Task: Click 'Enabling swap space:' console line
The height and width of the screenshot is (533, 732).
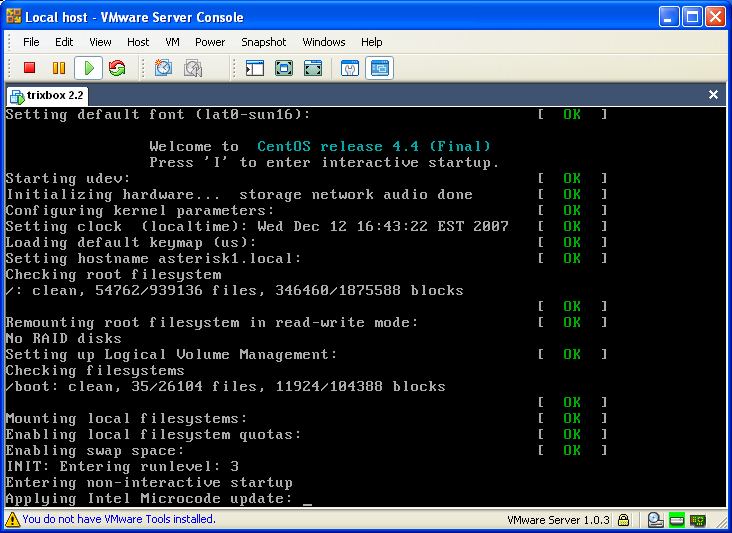Action: pos(95,451)
